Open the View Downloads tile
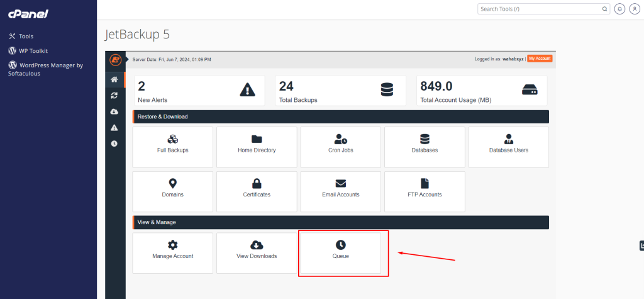Screen dimensions: 644x299 point(257,252)
